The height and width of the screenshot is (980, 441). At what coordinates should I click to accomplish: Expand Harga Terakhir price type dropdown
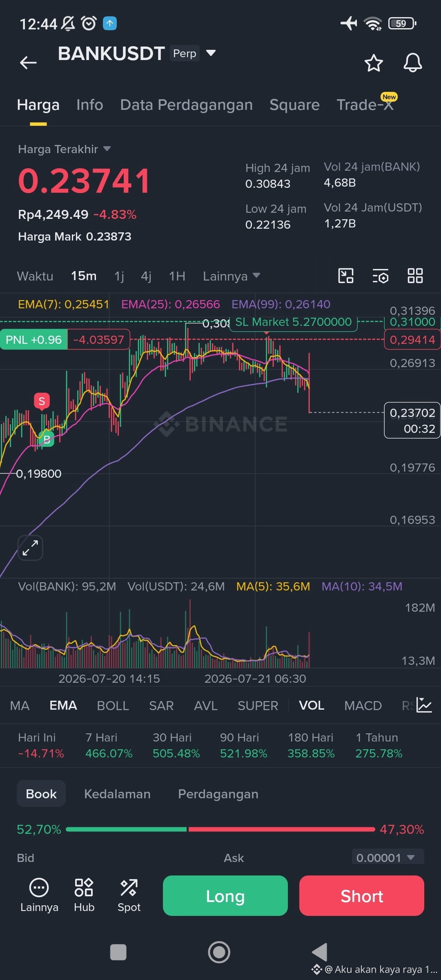(65, 149)
